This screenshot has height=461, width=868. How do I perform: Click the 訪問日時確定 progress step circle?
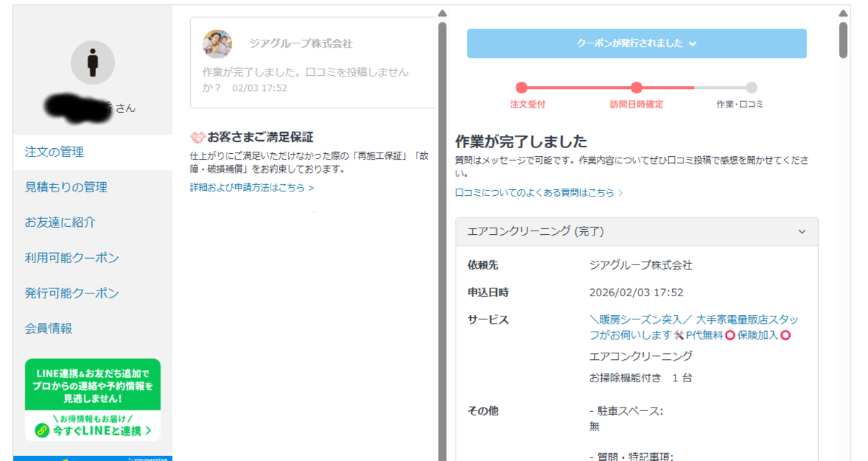coord(637,87)
